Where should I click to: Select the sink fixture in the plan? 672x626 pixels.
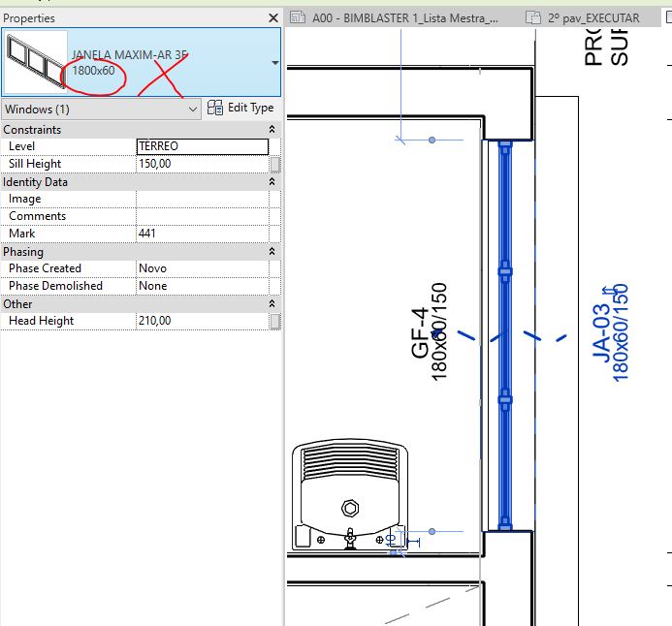[350, 494]
